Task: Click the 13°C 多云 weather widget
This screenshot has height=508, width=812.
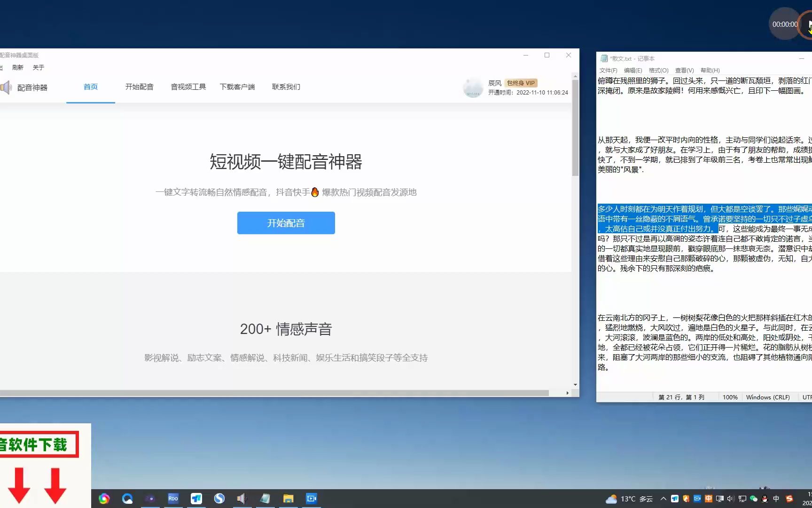Action: 630,499
